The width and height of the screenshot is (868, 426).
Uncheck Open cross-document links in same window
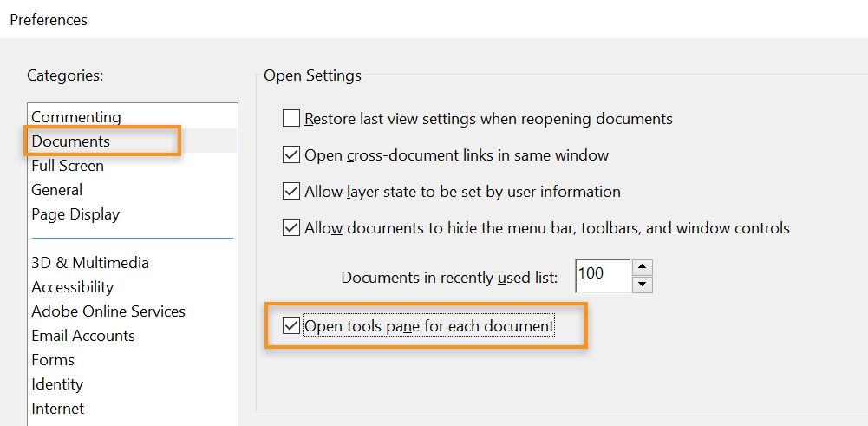[x=291, y=156]
